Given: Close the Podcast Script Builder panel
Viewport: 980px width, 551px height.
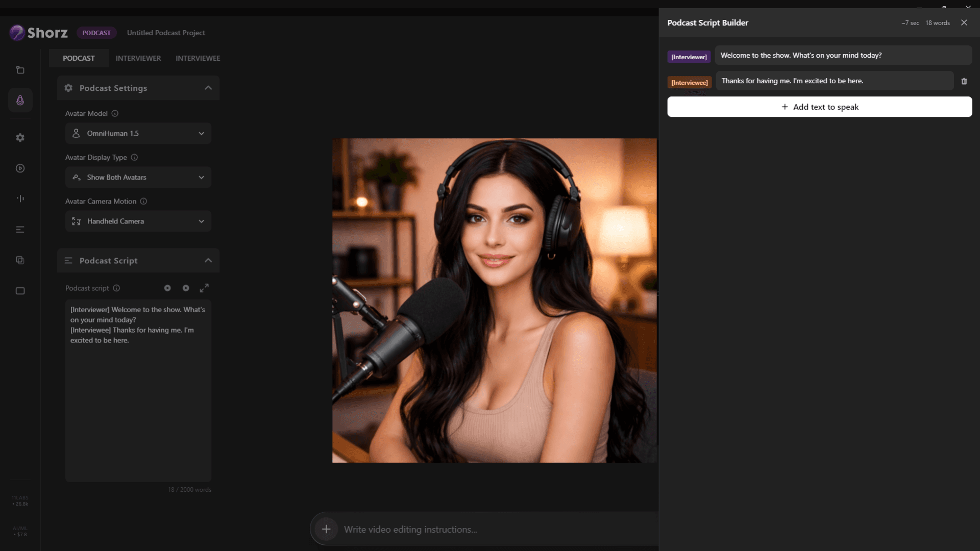Looking at the screenshot, I should coord(964,22).
